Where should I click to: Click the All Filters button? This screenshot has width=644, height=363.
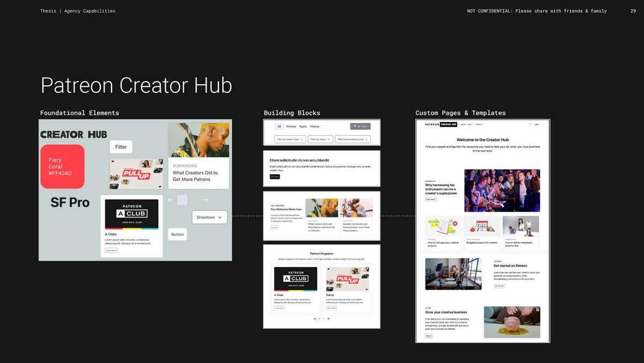[360, 126]
